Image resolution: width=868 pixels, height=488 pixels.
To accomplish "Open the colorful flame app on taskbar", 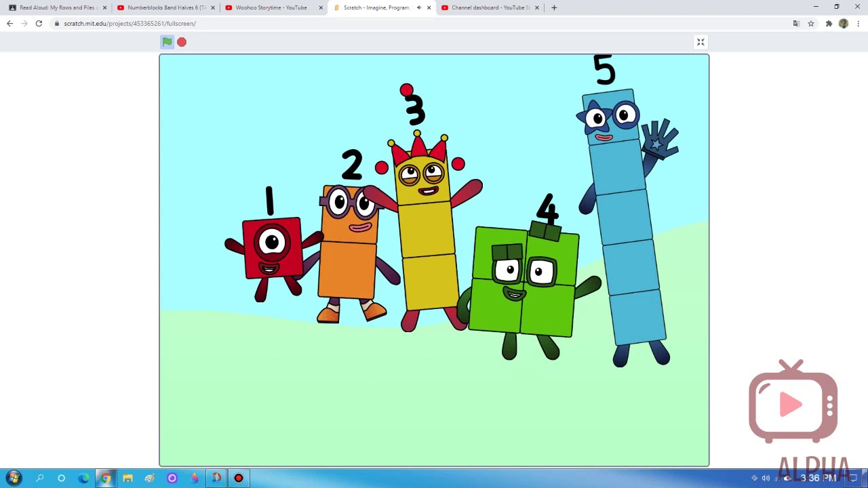I will (x=194, y=478).
